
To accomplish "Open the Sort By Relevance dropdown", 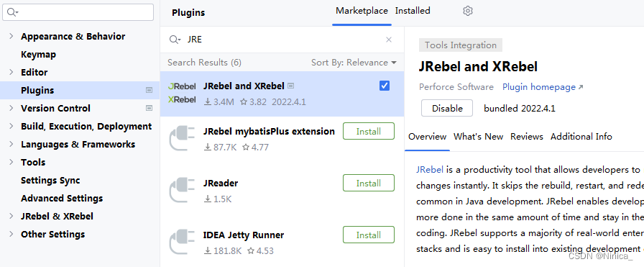I will [x=354, y=63].
